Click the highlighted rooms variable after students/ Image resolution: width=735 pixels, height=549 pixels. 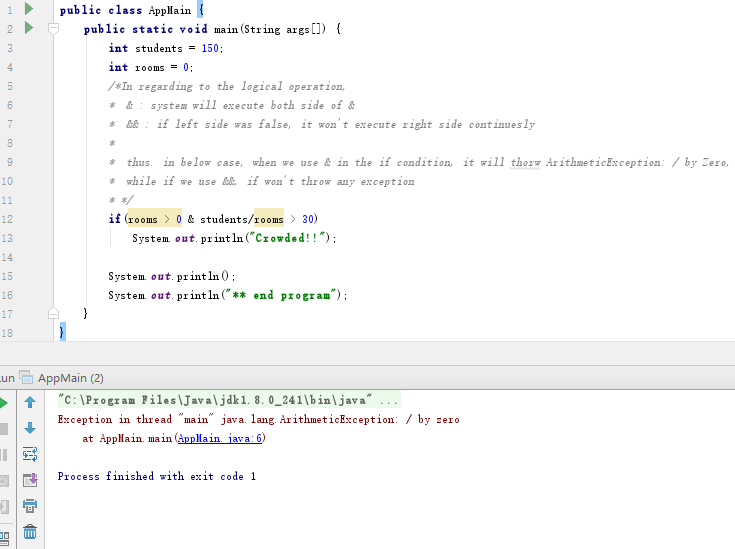click(x=268, y=219)
